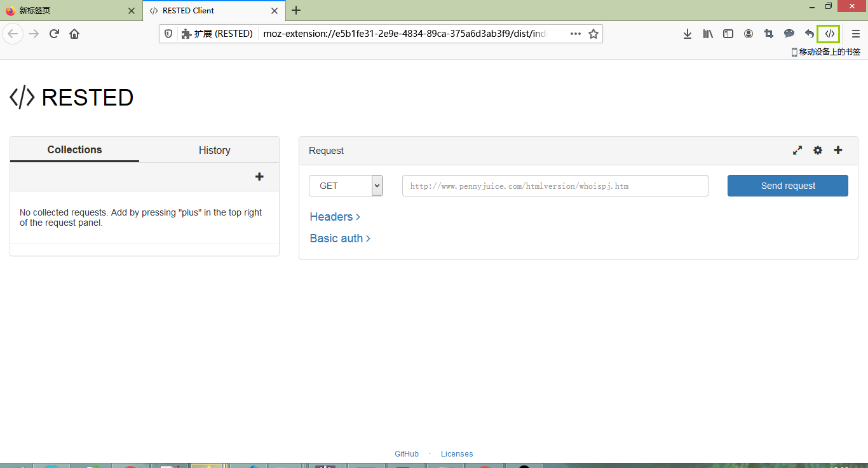The height and width of the screenshot is (468, 868).
Task: Click the Request panel title
Action: pos(326,151)
